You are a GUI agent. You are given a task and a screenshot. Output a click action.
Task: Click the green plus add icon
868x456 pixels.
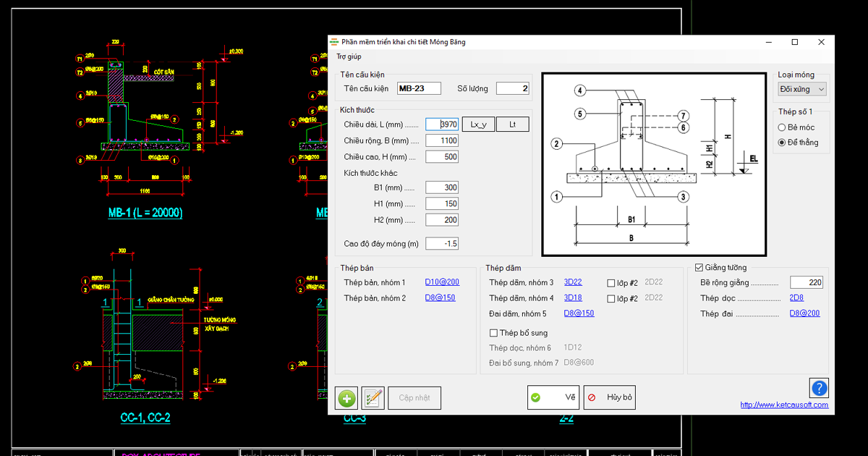tap(346, 398)
